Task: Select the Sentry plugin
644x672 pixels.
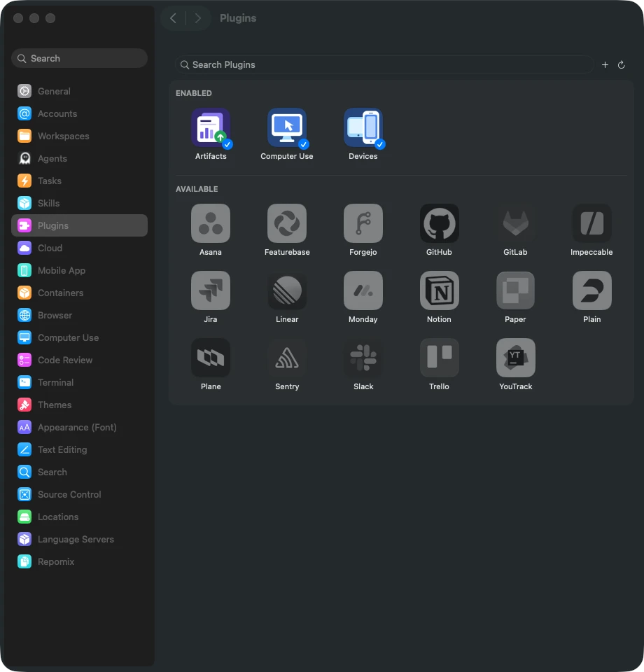Action: tap(287, 358)
